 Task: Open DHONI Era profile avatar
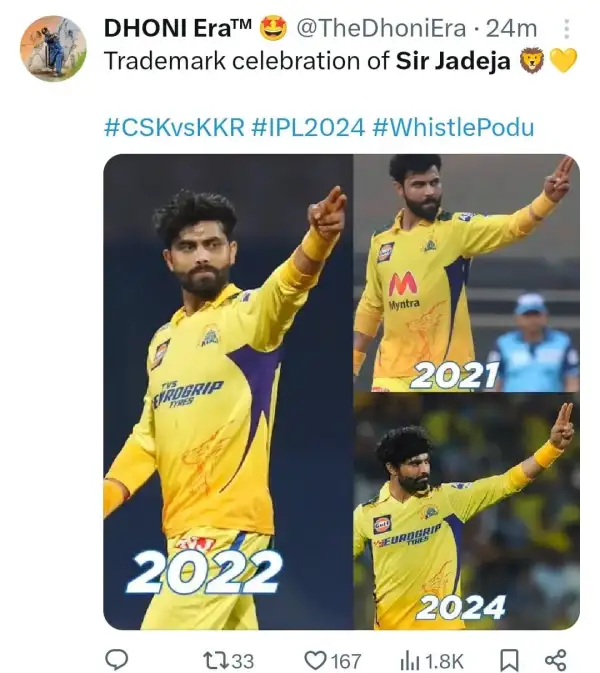53,48
